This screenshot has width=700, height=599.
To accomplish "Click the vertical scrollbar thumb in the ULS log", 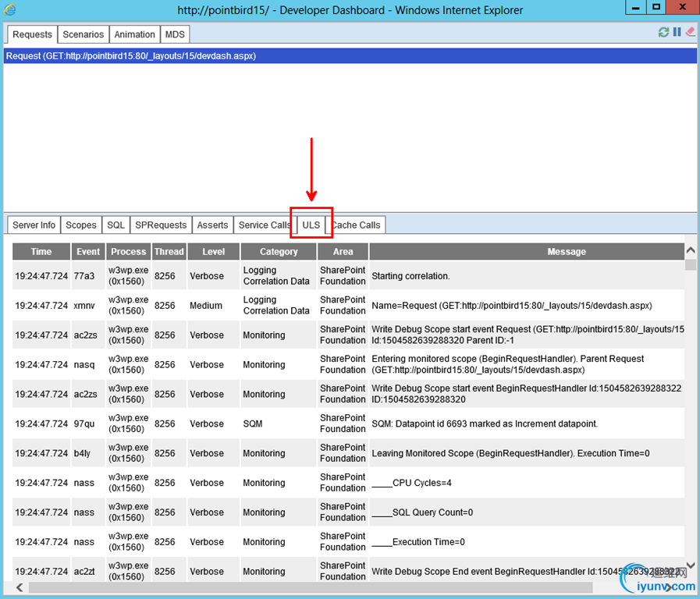I will pyautogui.click(x=690, y=264).
